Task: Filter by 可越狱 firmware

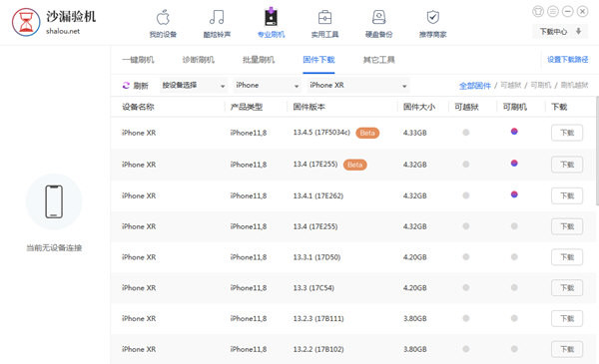Action: 511,85
